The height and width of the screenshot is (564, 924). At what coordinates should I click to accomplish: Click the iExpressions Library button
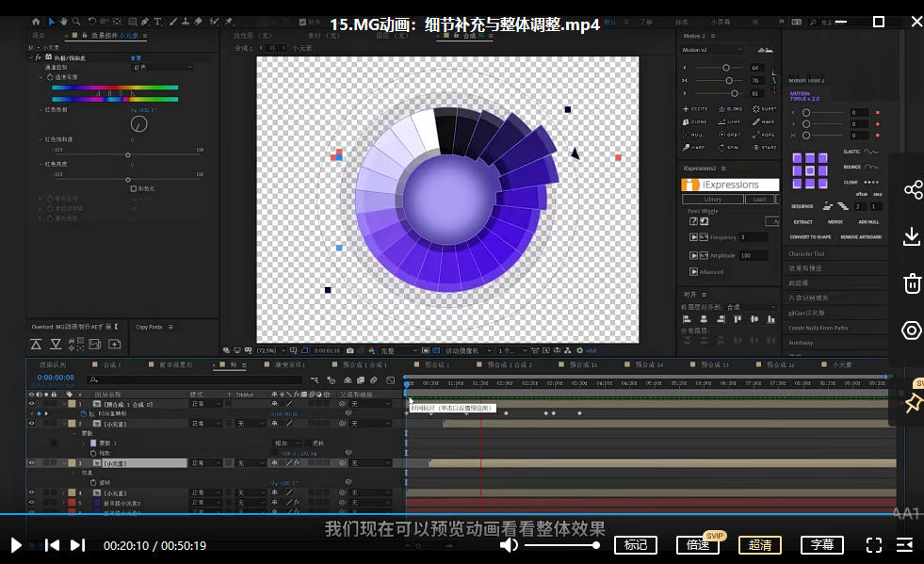click(x=712, y=200)
